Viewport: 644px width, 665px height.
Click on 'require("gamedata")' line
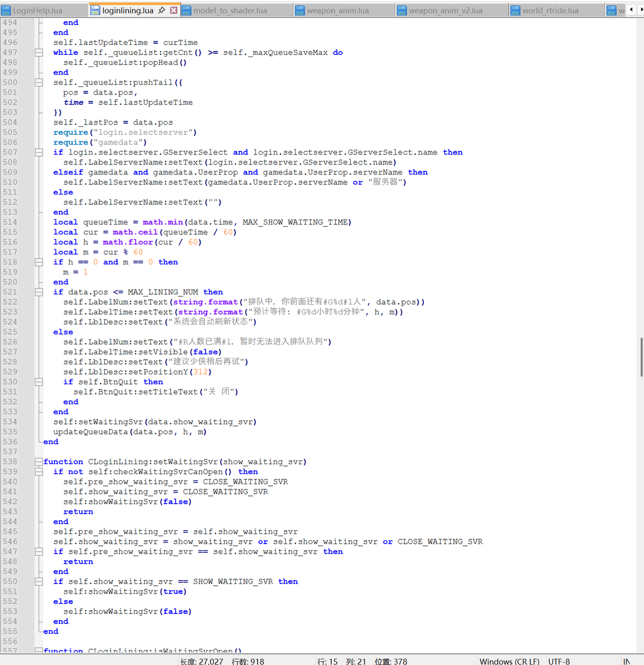tap(100, 142)
